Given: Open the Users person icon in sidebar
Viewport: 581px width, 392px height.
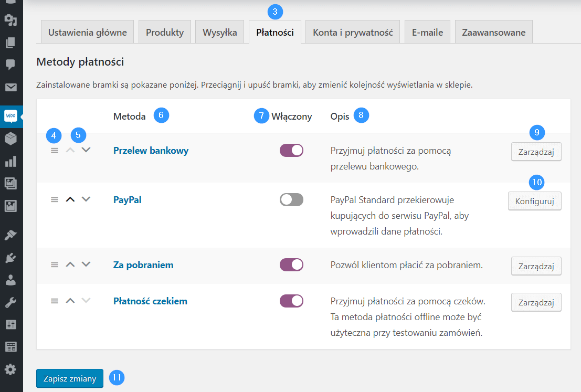Looking at the screenshot, I should pyautogui.click(x=10, y=280).
